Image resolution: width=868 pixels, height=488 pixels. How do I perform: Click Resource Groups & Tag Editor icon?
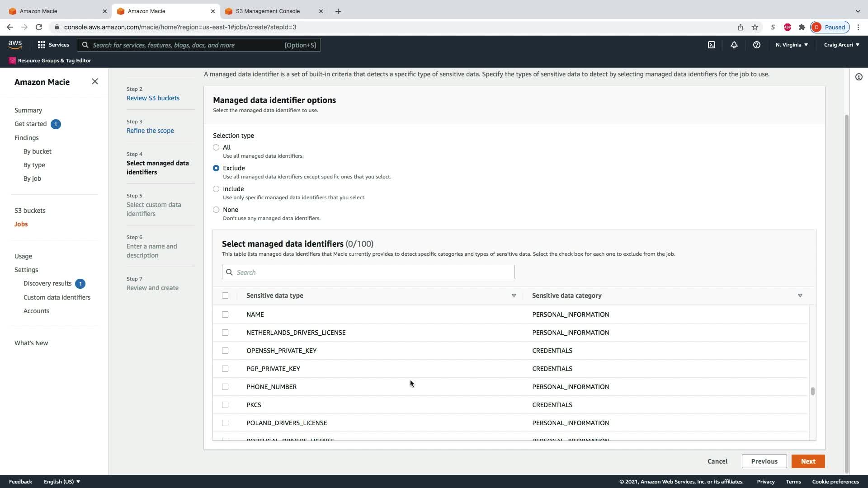click(12, 61)
